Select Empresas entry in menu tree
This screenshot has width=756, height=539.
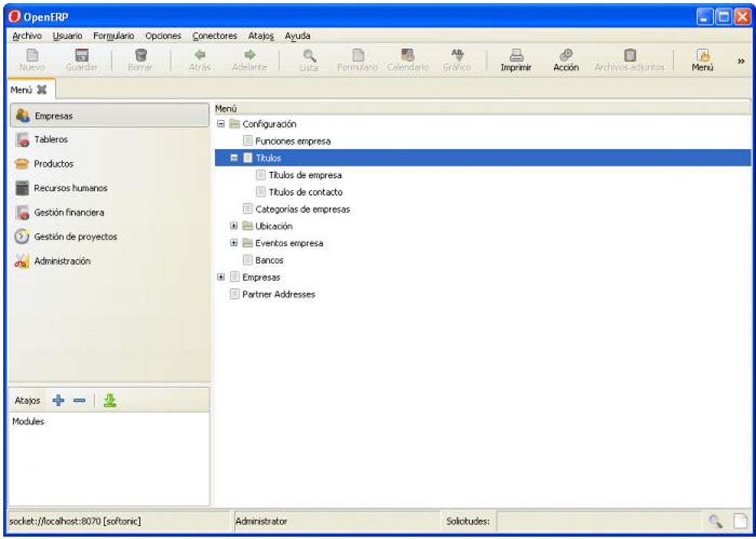(262, 277)
